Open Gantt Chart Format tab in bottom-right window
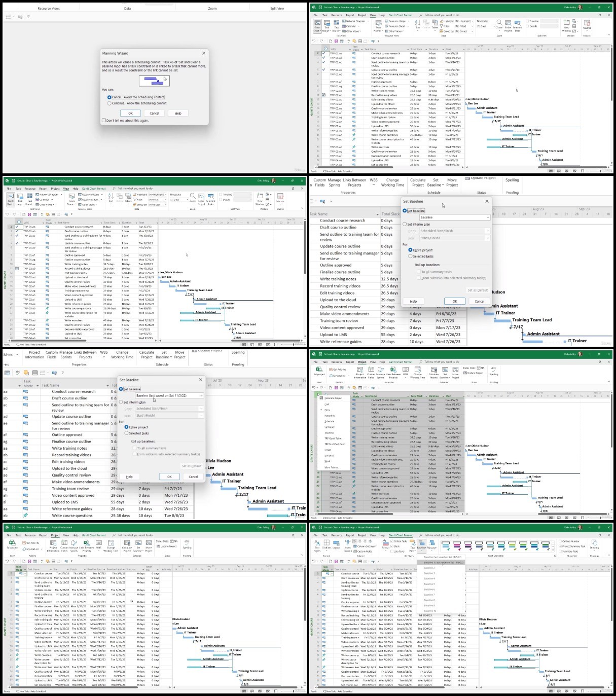Image resolution: width=616 pixels, height=696 pixels. click(401, 535)
